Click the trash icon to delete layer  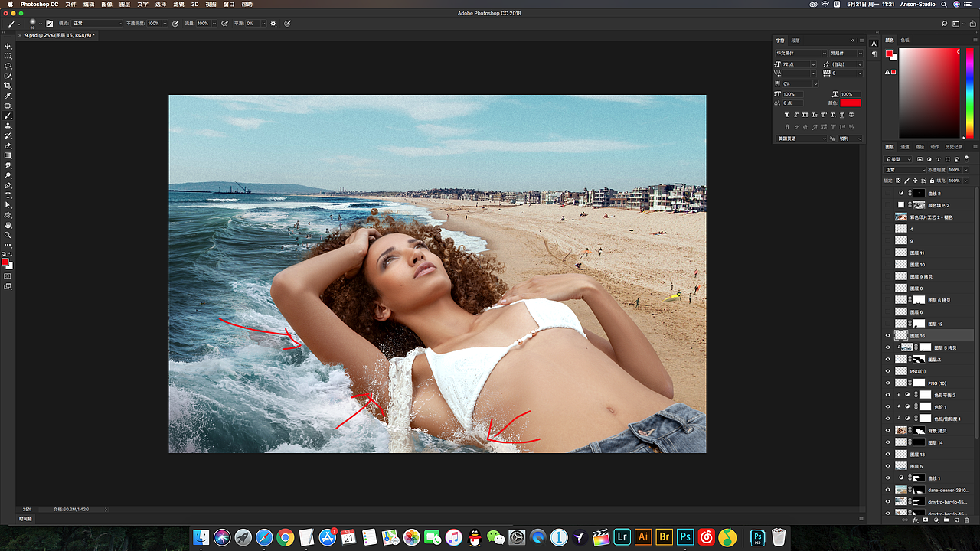(x=966, y=520)
